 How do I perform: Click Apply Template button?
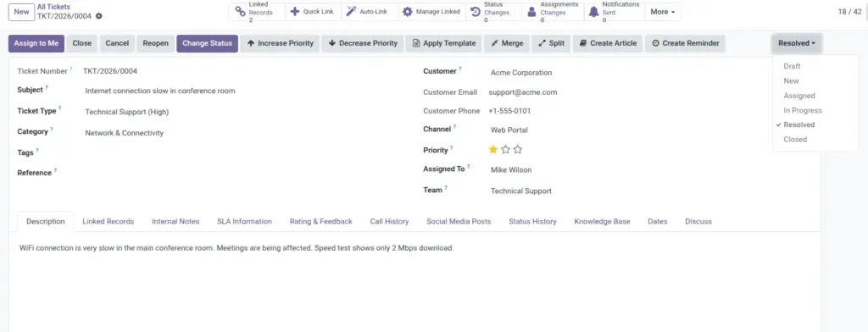(x=444, y=43)
